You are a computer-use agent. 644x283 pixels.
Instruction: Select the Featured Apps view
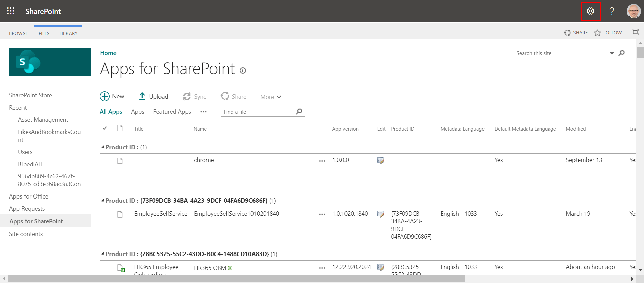pos(172,112)
